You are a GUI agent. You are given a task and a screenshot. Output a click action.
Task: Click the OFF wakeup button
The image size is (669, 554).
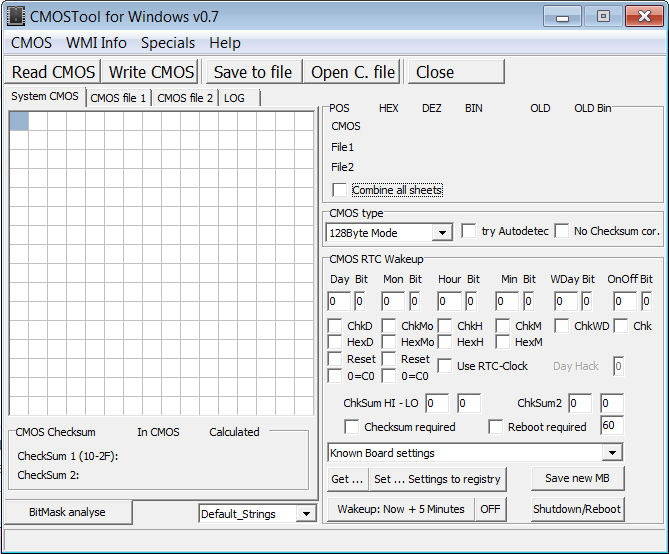click(490, 509)
